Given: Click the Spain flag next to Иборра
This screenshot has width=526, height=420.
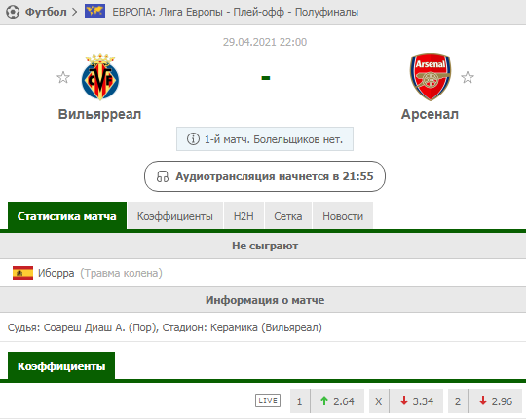Looking at the screenshot, I should [x=22, y=273].
